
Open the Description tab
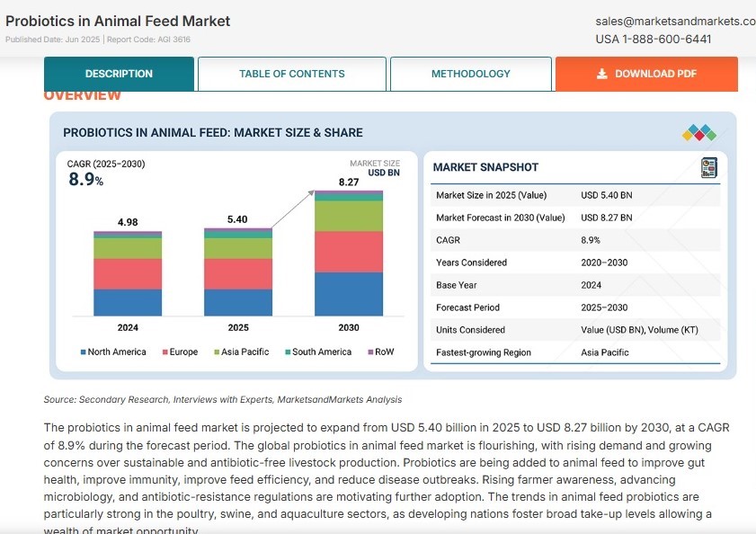[119, 74]
